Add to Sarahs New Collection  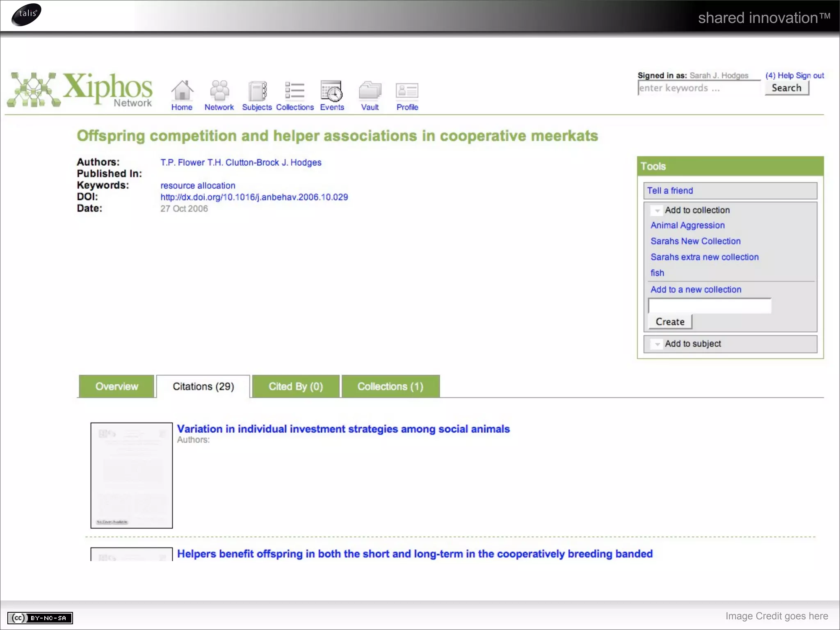(x=696, y=241)
